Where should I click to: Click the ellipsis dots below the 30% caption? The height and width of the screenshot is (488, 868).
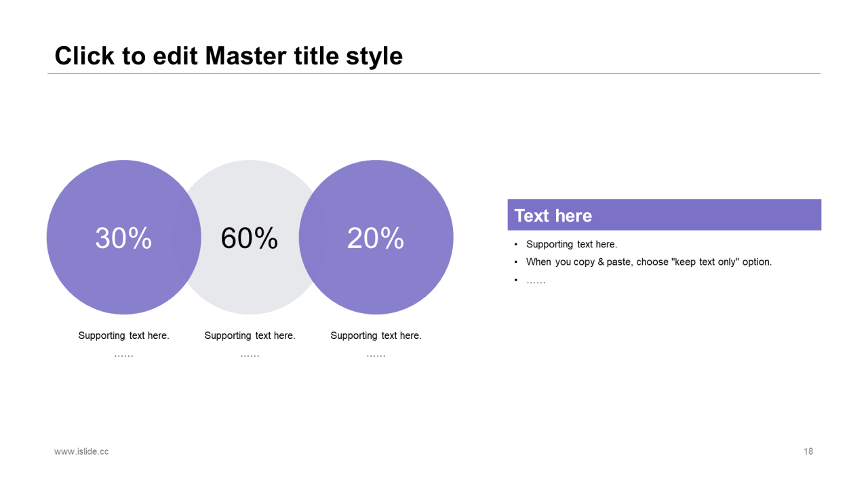point(123,354)
